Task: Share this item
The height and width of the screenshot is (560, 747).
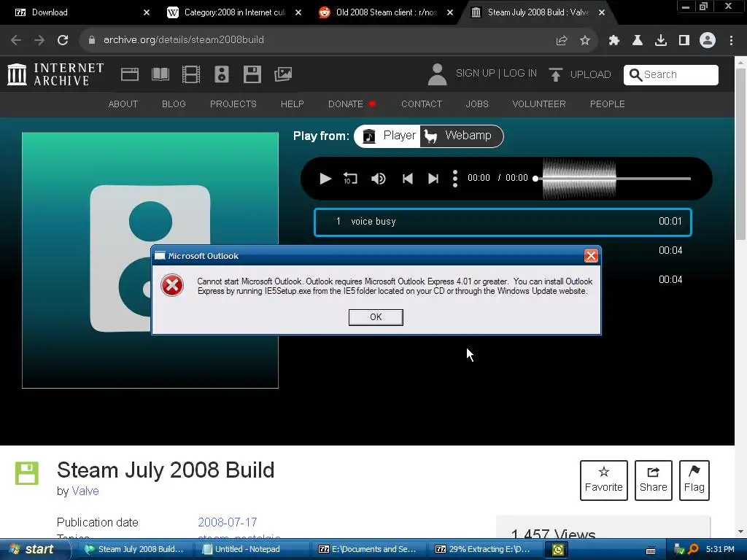Action: (653, 480)
